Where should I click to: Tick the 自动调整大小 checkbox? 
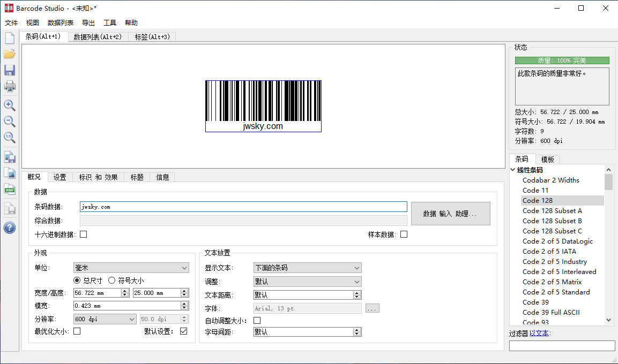pyautogui.click(x=257, y=321)
